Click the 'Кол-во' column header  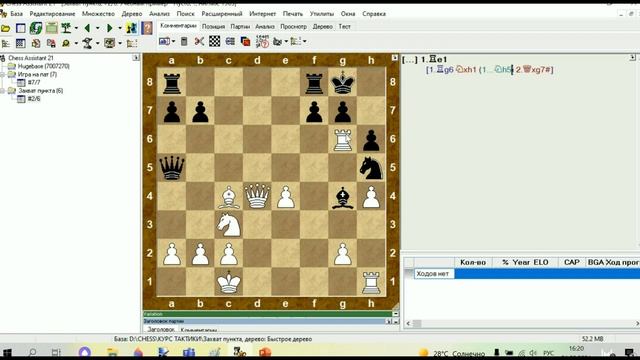click(x=473, y=262)
